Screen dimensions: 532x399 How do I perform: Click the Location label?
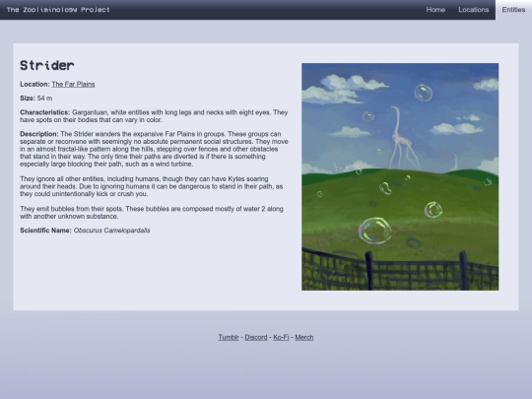tap(34, 84)
